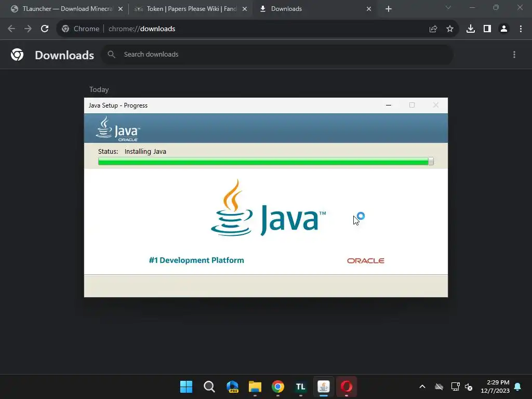Click the search magnifier in Downloads page

pyautogui.click(x=111, y=54)
